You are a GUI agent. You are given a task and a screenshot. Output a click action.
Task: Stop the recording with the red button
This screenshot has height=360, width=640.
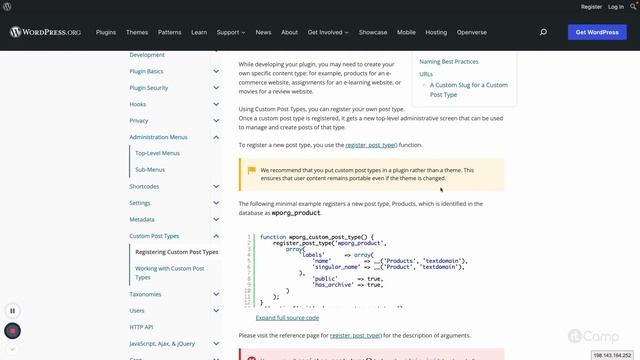tap(12, 331)
